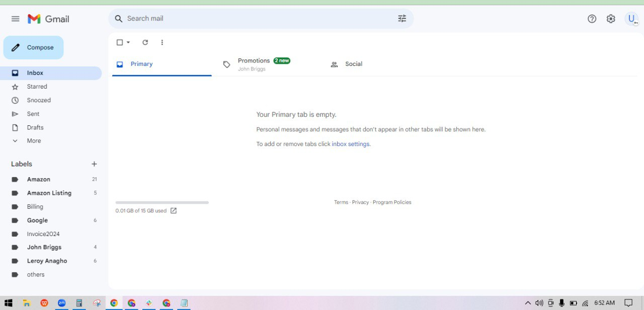This screenshot has height=310, width=644.
Task: Click the '0.01 GB of 15 GB used' text
Action: 141,211
